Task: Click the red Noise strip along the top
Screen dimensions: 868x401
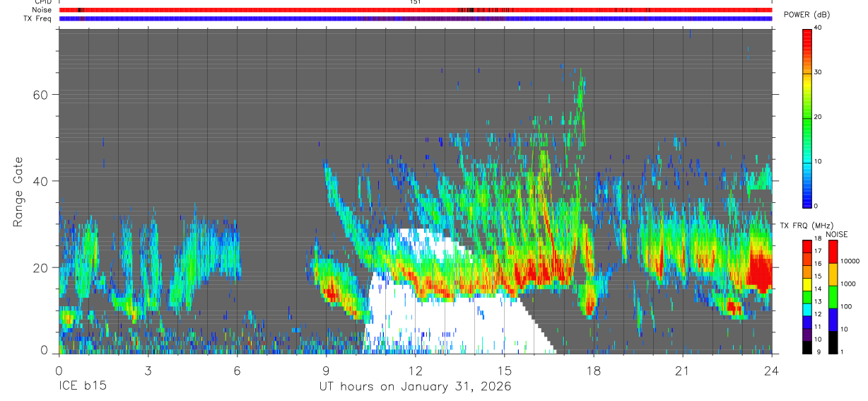Action: (415, 10)
